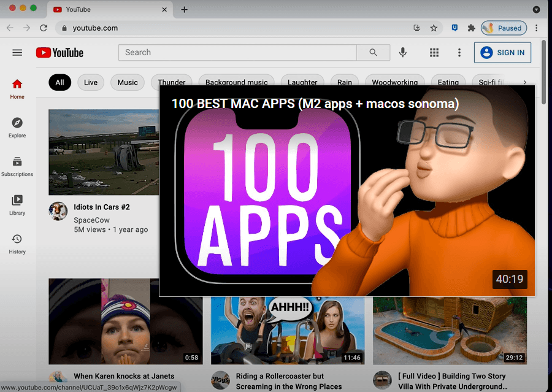Select the Background music filter chip
Image resolution: width=552 pixels, height=392 pixels.
(x=237, y=80)
